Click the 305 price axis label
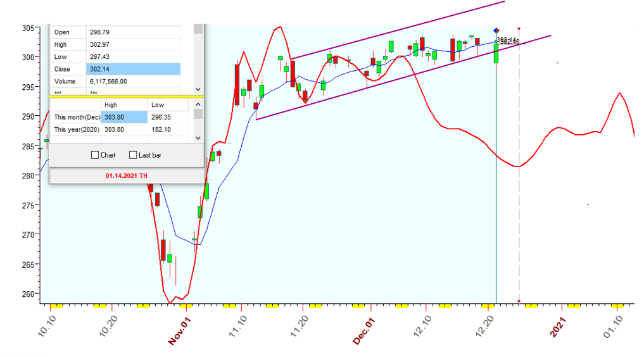The height and width of the screenshot is (357, 644). (x=28, y=28)
